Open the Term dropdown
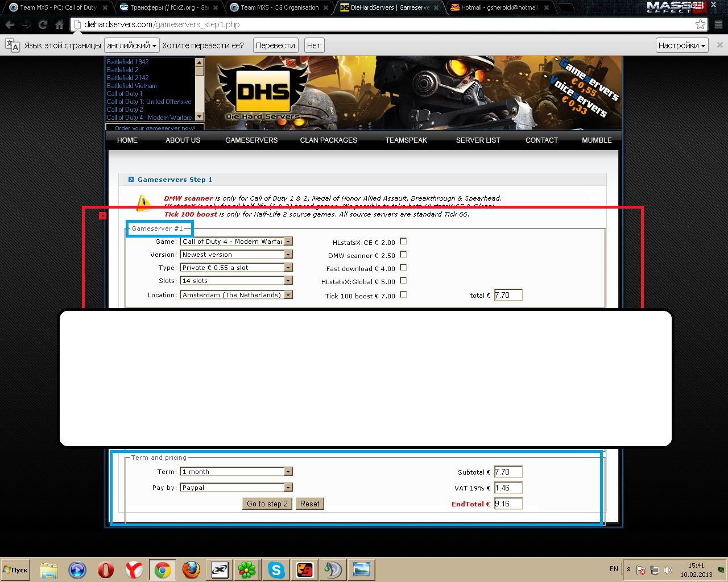Viewport: 728px width, 582px height. click(x=236, y=472)
